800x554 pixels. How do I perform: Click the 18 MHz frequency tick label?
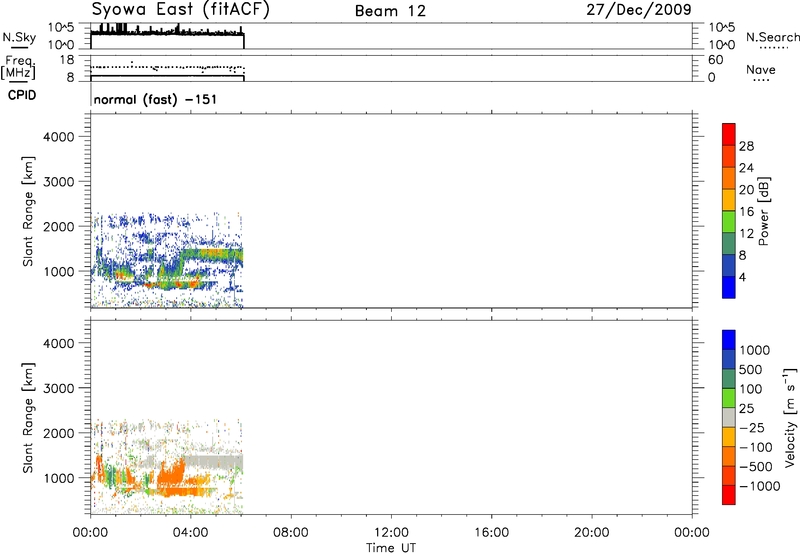click(x=67, y=60)
